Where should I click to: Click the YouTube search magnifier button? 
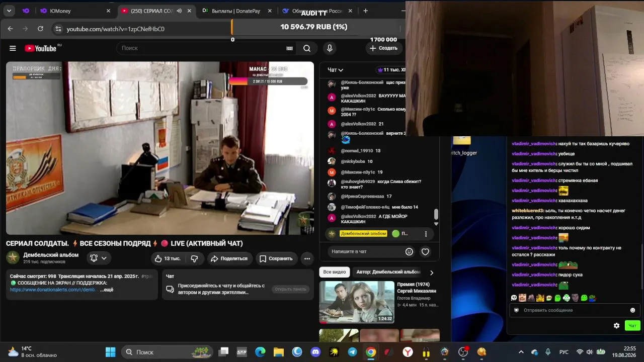pos(307,48)
